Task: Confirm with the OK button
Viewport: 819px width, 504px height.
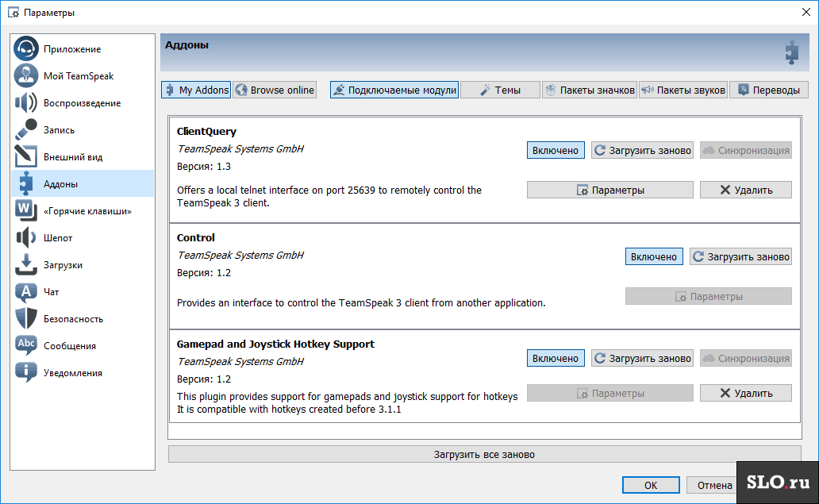Action: pyautogui.click(x=651, y=485)
